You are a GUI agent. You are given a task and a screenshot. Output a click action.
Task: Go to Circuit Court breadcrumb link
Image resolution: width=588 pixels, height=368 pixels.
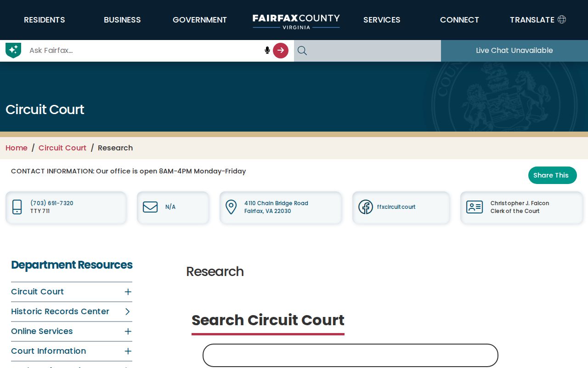coord(62,148)
